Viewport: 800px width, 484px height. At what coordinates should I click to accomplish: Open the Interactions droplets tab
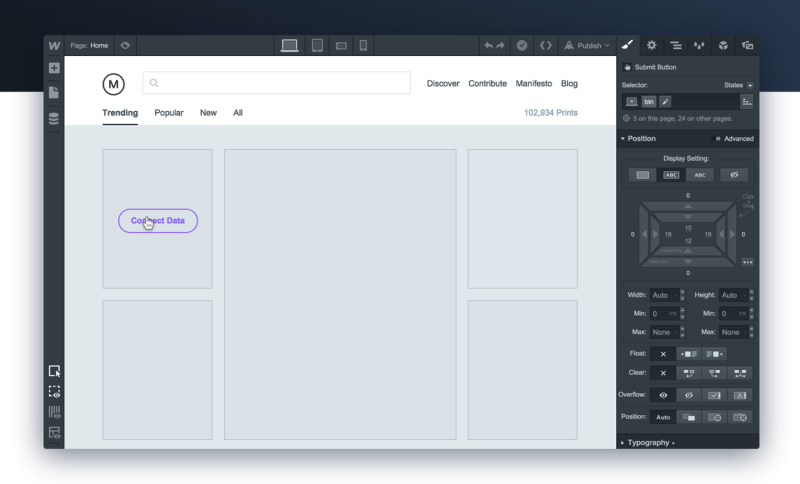700,46
